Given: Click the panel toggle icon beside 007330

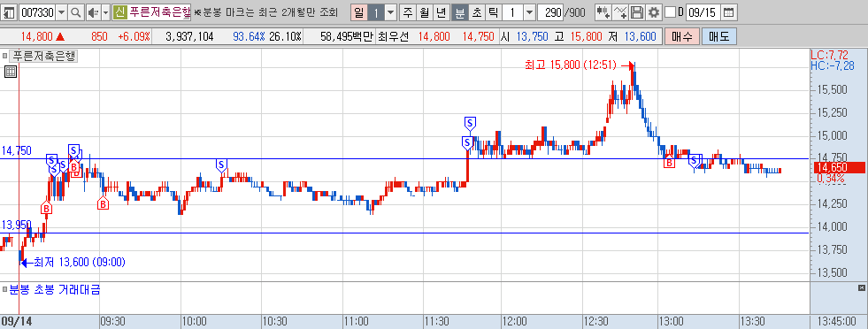Looking at the screenshot, I should click(x=10, y=12).
